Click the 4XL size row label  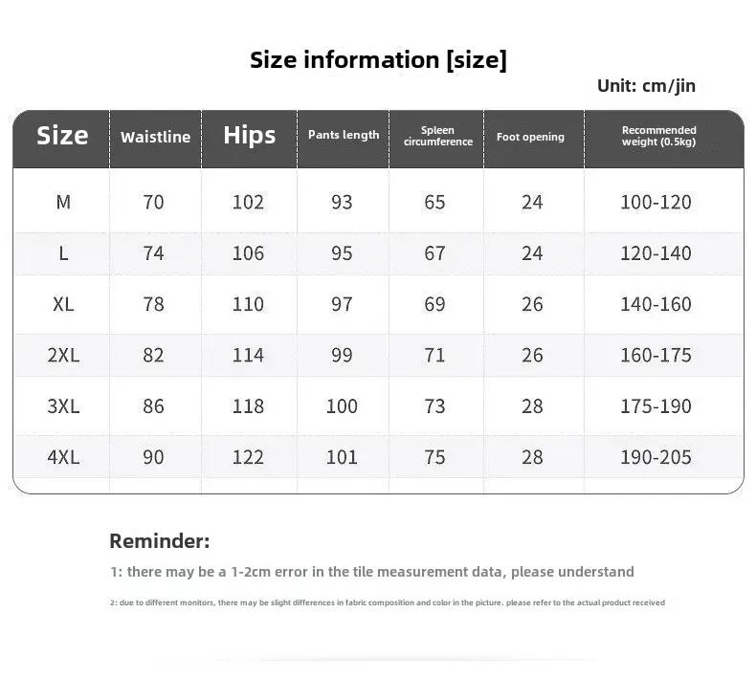tap(63, 457)
